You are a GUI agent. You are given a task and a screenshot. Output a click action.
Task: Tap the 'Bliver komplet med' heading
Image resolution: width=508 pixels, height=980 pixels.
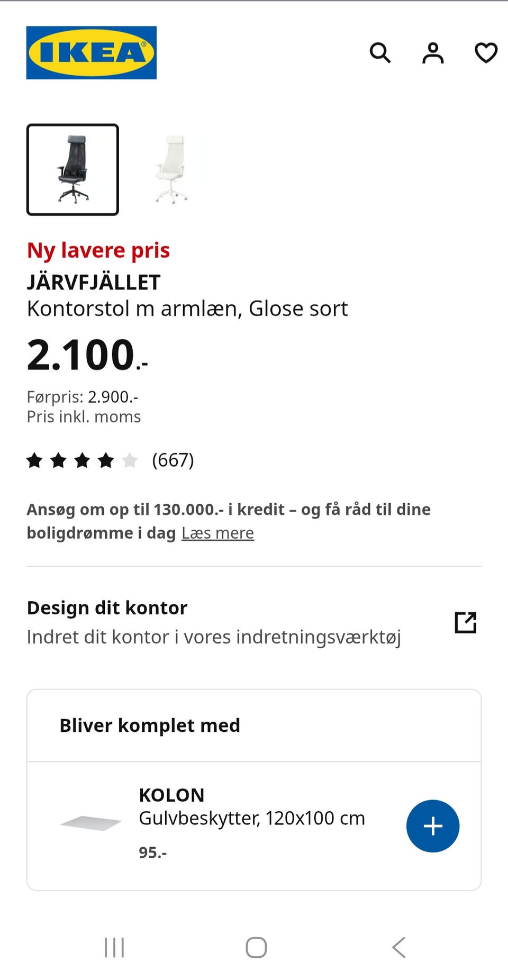(150, 725)
